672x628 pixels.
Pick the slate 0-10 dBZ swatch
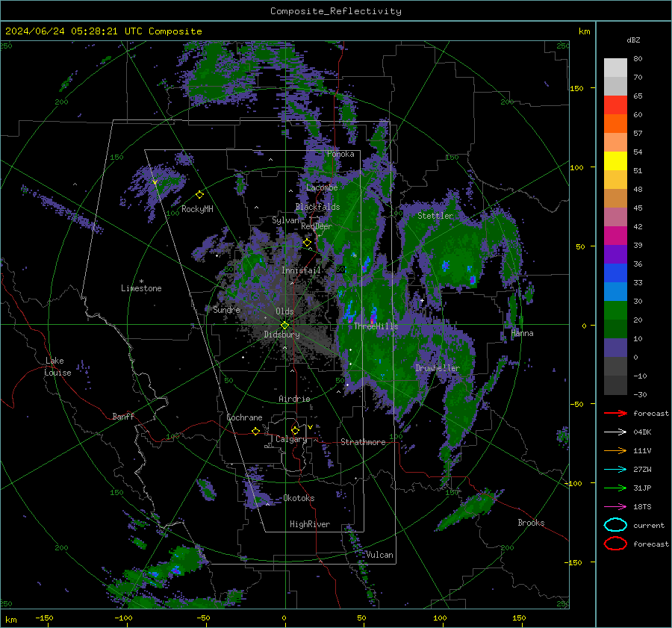coord(615,348)
